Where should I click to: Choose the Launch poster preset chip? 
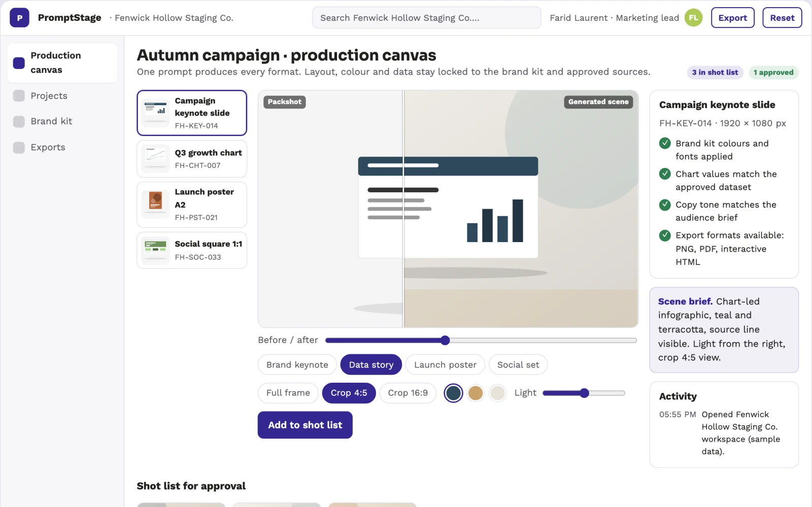coord(445,365)
